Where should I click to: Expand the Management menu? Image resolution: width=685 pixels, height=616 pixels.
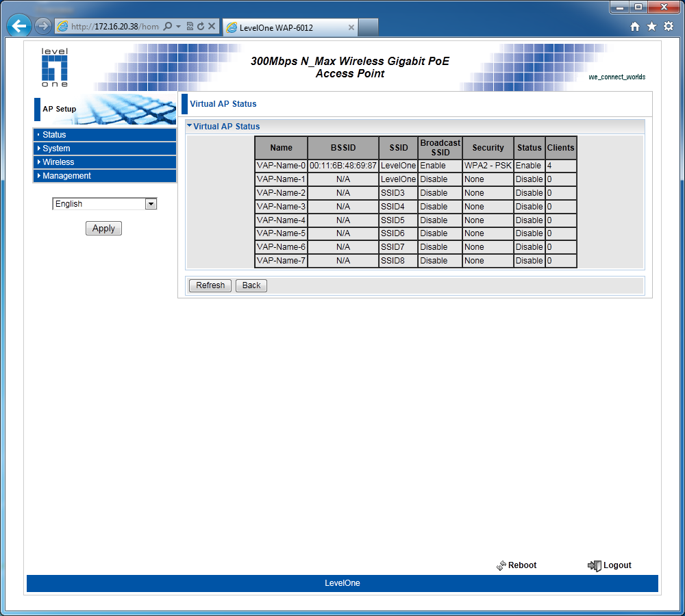[105, 175]
